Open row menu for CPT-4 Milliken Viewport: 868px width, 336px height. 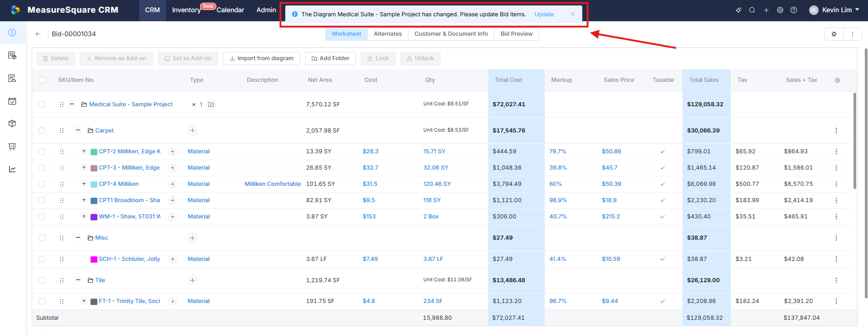point(836,184)
